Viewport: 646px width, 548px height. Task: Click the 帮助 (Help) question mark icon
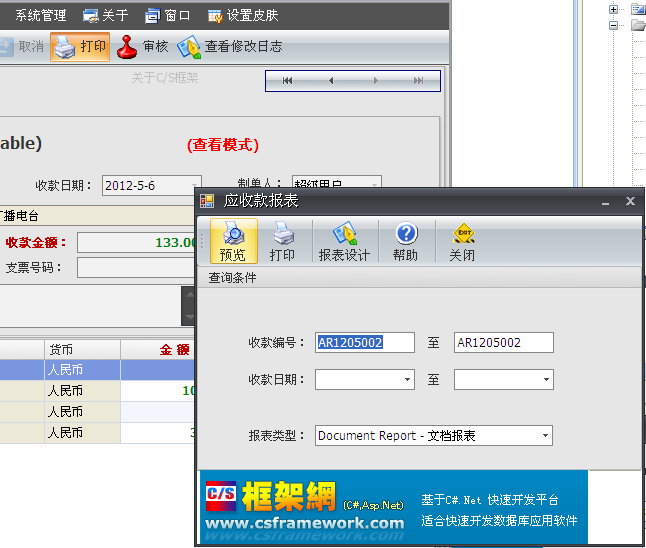pos(406,241)
